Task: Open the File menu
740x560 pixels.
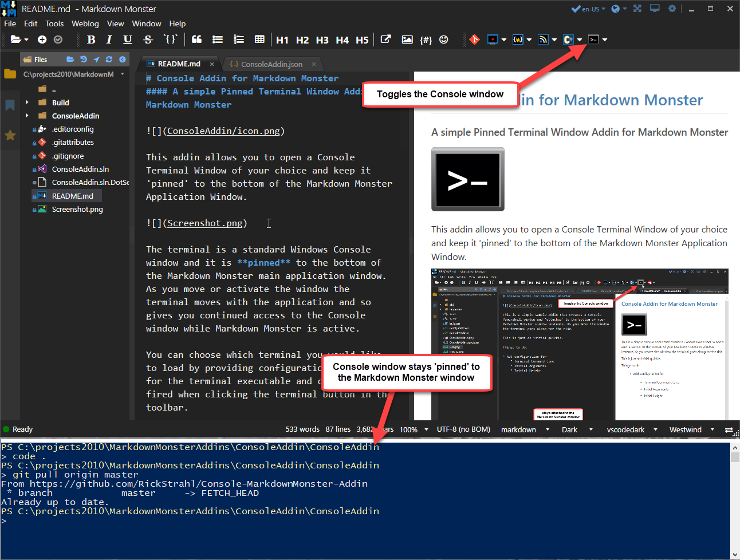Action: pyautogui.click(x=10, y=23)
